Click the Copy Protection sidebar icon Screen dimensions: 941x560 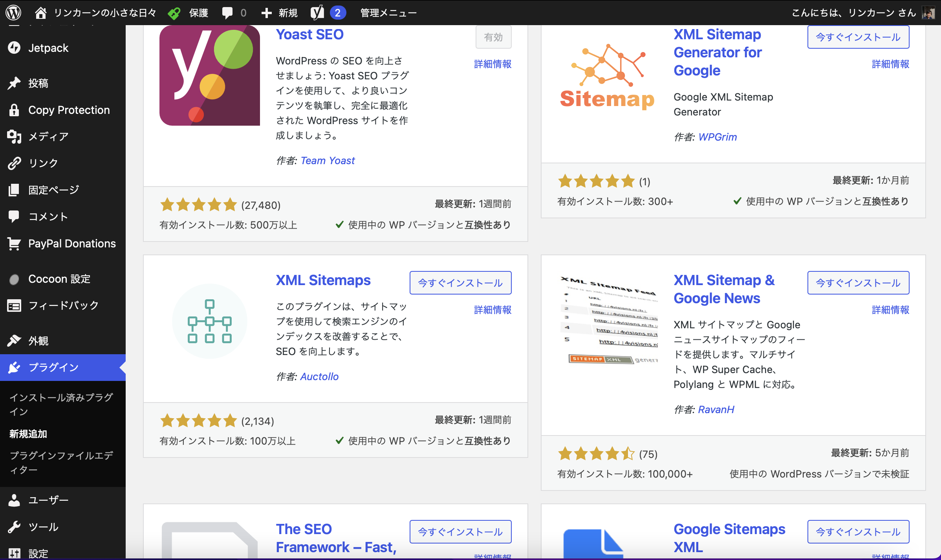(x=15, y=110)
